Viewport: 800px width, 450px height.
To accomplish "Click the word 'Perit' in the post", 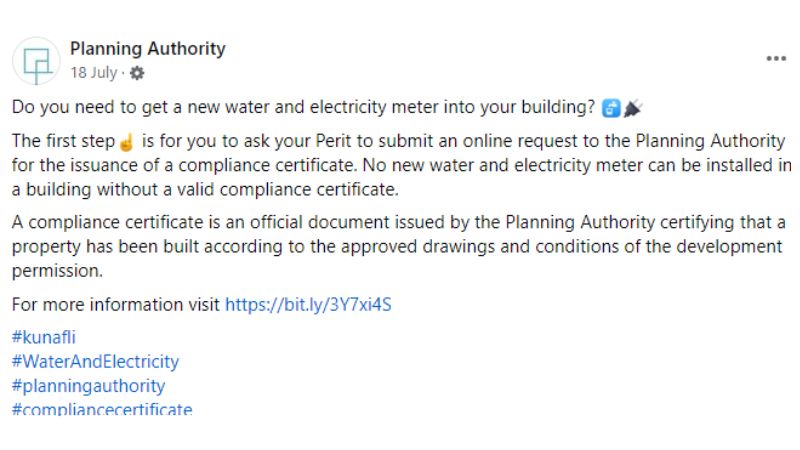I will coord(281,142).
